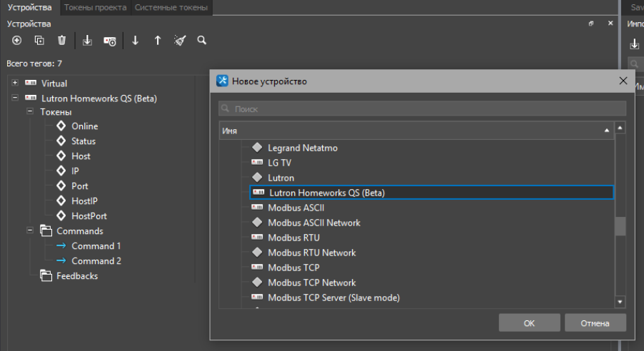Click the Поиск search field in dialog
Image resolution: width=644 pixels, height=351 pixels.
pyautogui.click(x=421, y=109)
